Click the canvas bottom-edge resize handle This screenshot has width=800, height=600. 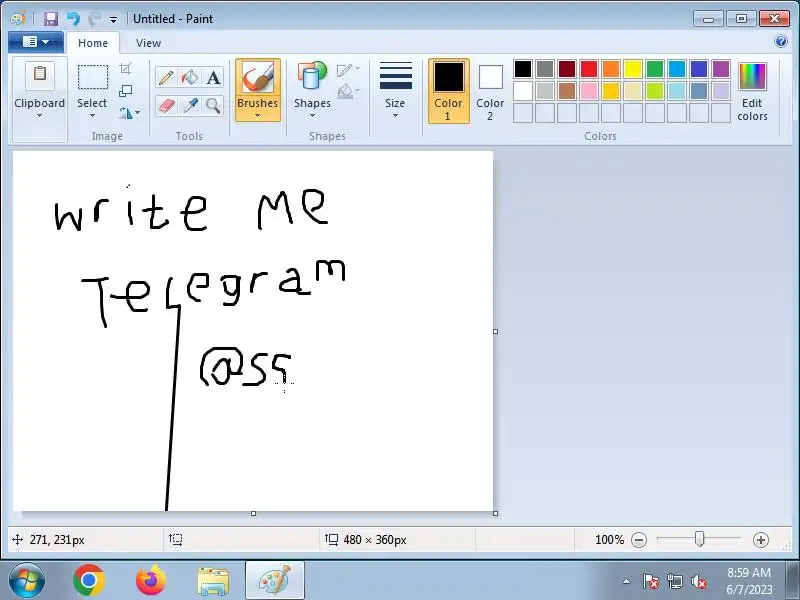(x=254, y=514)
